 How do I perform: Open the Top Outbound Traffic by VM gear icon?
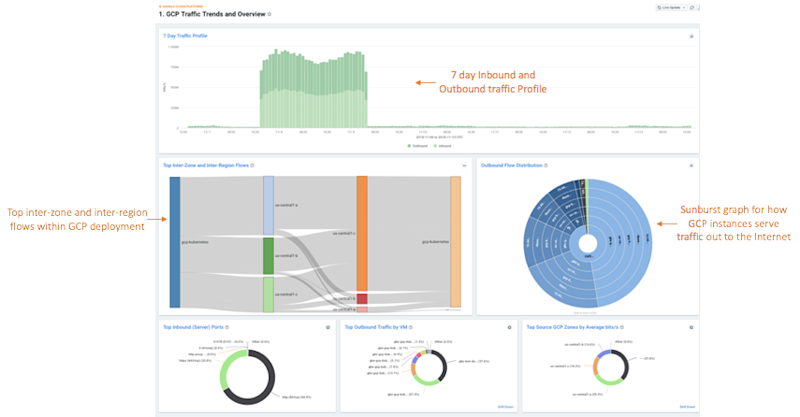[509, 328]
